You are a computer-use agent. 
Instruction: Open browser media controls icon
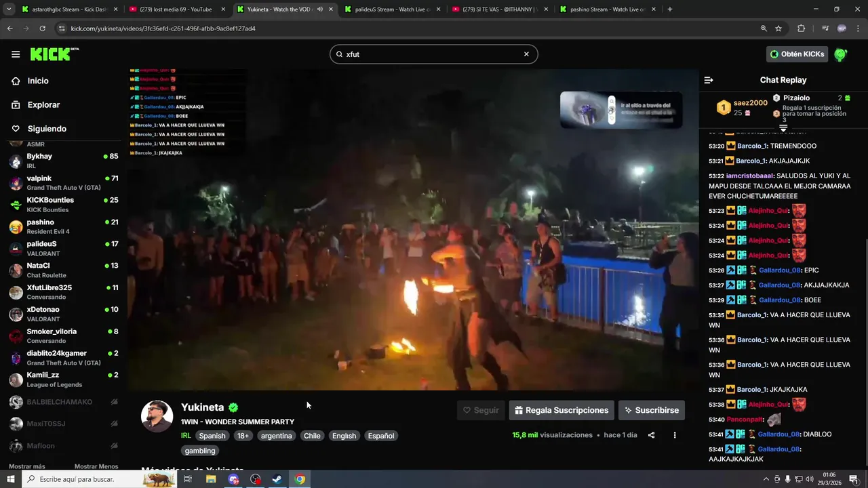tap(825, 28)
